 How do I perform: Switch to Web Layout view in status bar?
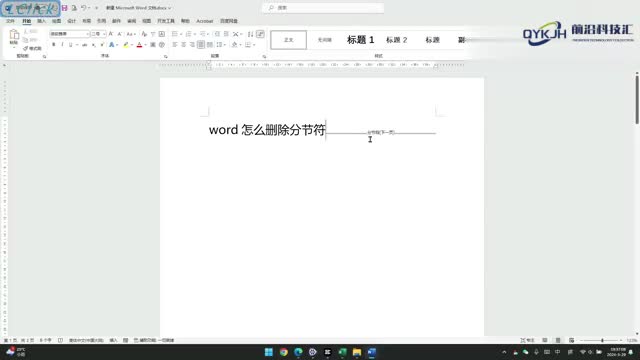tap(572, 340)
